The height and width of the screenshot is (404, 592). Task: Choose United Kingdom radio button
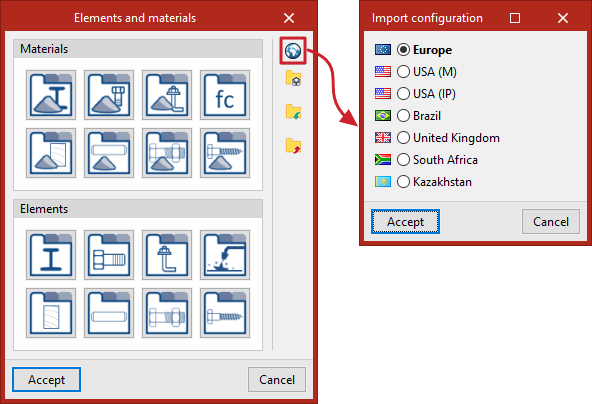click(x=403, y=137)
